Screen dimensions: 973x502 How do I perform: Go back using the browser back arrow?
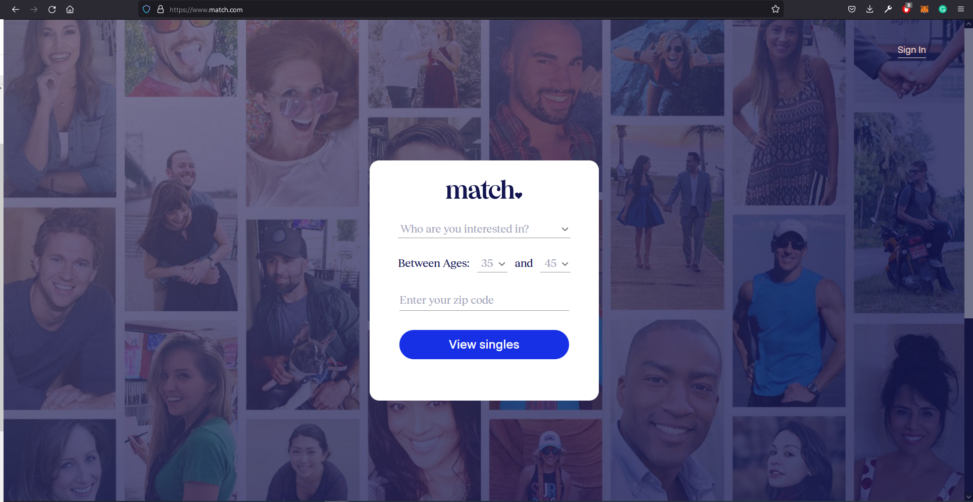(16, 9)
